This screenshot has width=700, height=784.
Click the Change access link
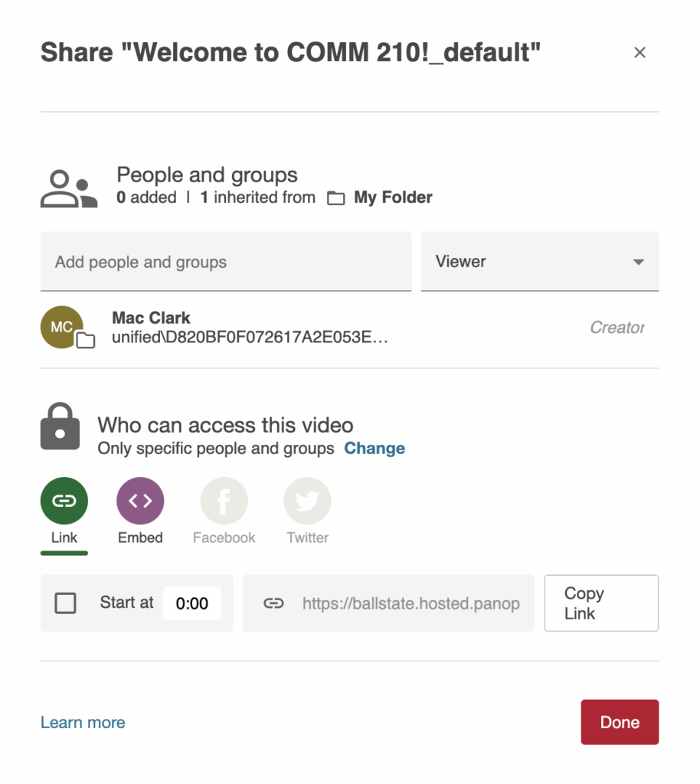pyautogui.click(x=375, y=449)
